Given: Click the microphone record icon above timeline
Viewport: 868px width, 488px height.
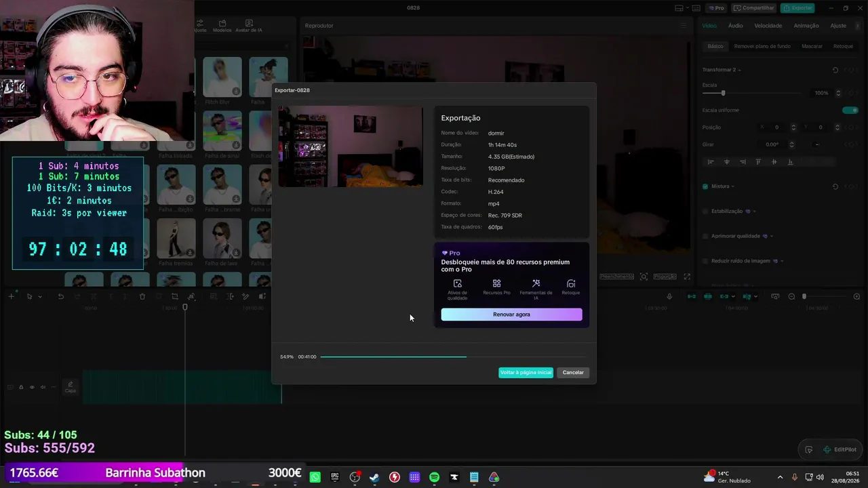Looking at the screenshot, I should [x=669, y=296].
